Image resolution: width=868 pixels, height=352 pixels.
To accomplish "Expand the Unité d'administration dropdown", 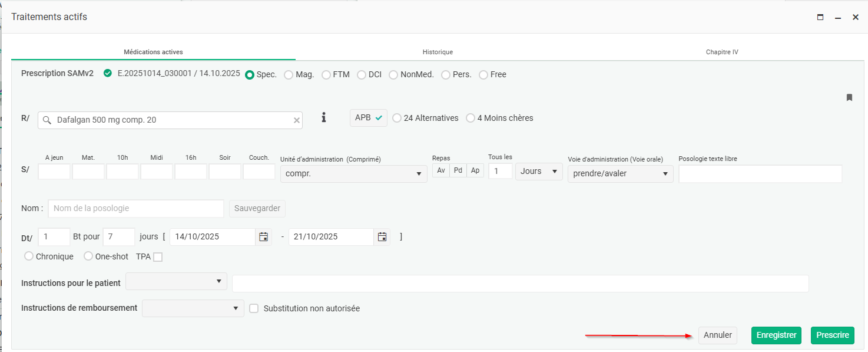I will 353,174.
